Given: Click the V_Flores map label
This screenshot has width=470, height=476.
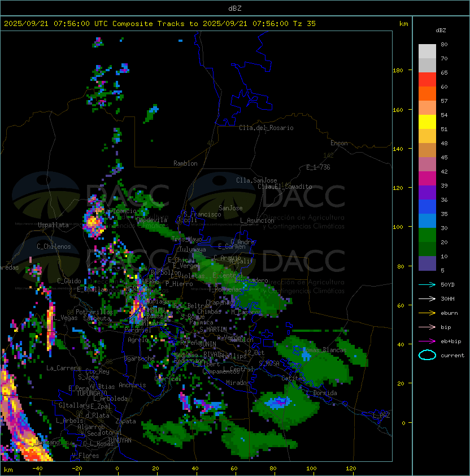Looking at the screenshot, I should click(x=85, y=456).
